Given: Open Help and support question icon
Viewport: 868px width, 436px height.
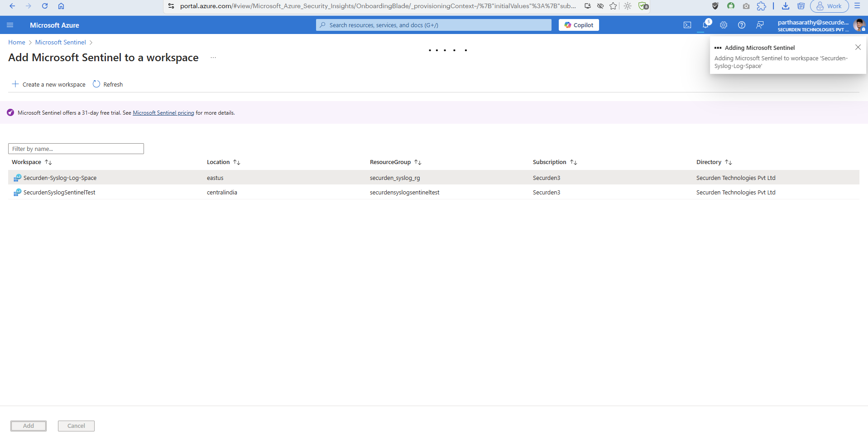Looking at the screenshot, I should tap(742, 25).
